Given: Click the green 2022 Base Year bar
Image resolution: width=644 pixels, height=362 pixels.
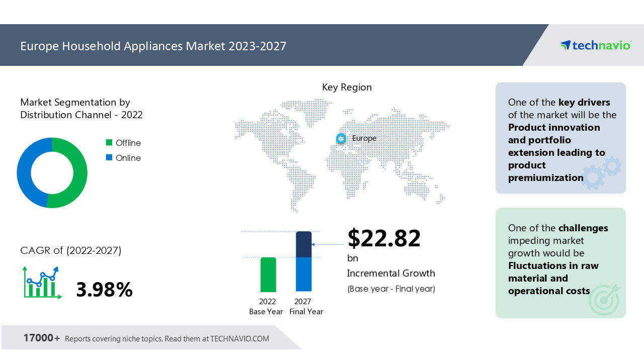Looking at the screenshot, I should [268, 275].
